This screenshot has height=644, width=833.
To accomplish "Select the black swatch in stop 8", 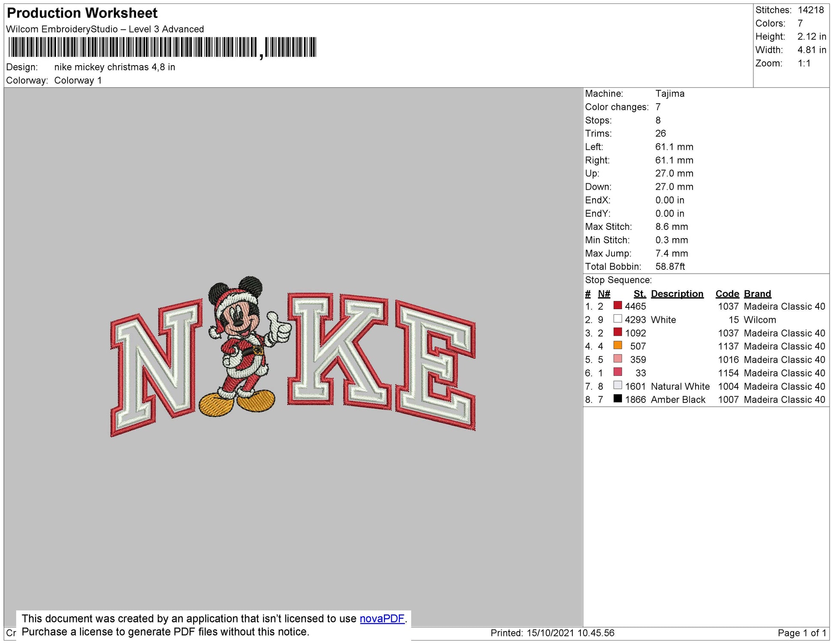I will tap(618, 398).
